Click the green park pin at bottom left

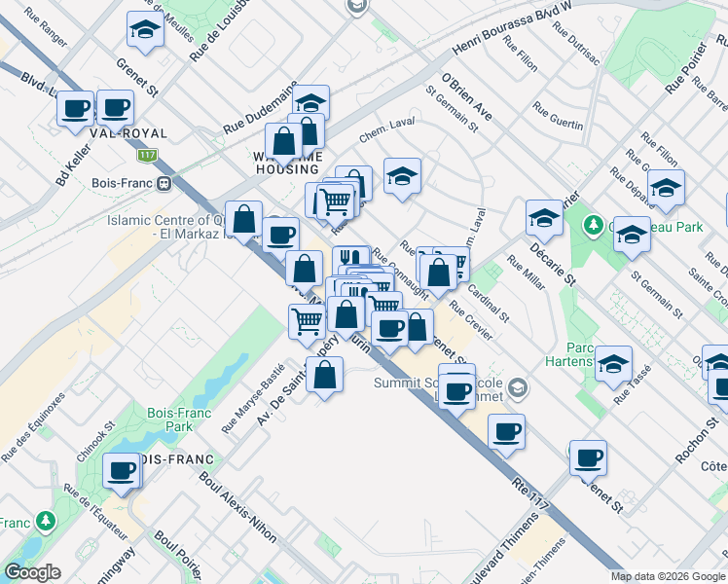tap(45, 523)
